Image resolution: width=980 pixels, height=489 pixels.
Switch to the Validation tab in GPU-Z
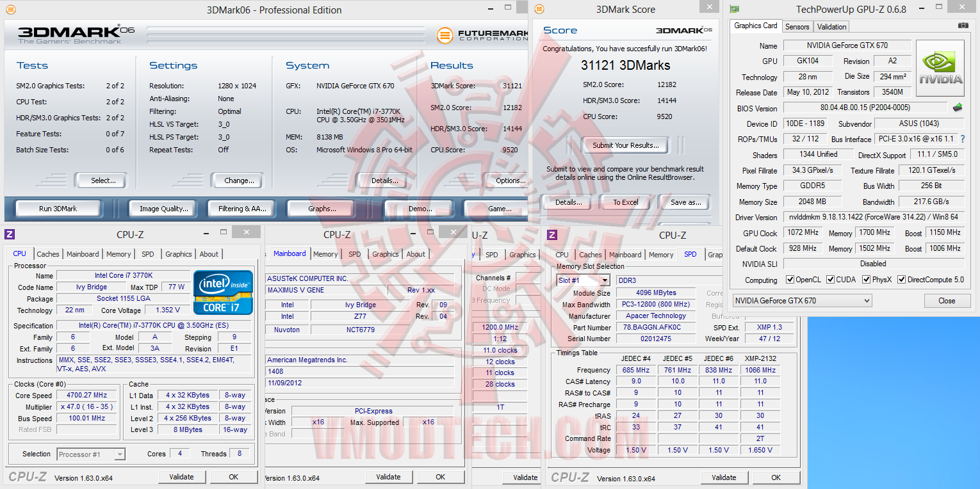(831, 26)
